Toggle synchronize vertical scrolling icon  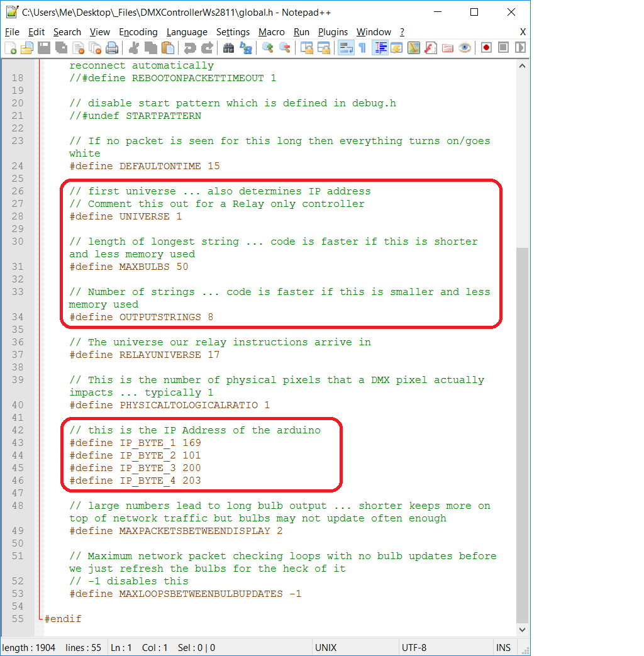pos(307,48)
